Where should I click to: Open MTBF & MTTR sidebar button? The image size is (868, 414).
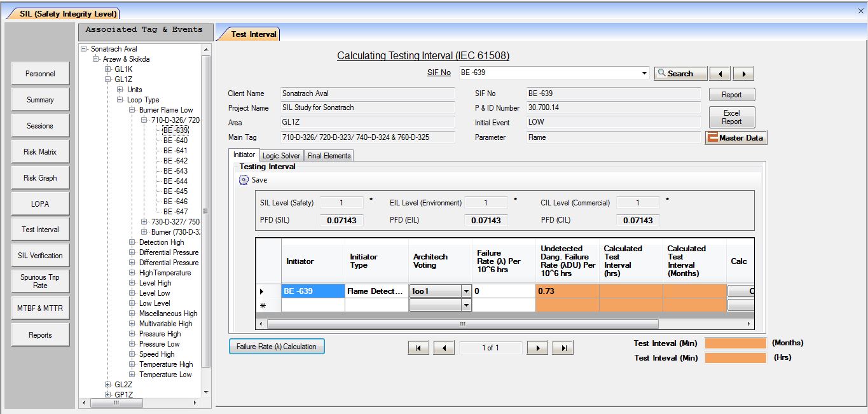pos(40,308)
